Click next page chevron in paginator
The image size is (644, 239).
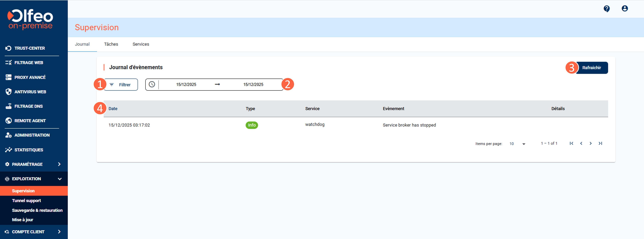(590, 143)
